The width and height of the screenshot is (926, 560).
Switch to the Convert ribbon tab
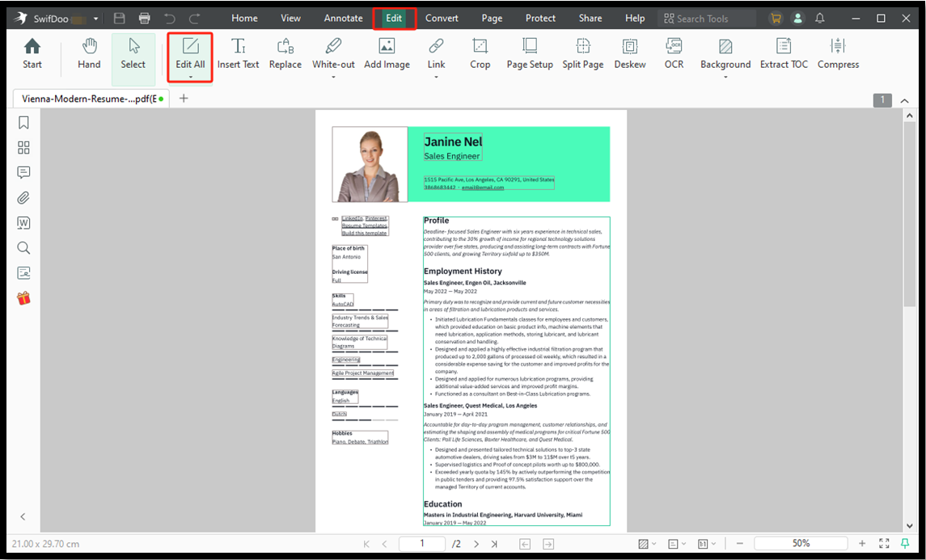coord(442,17)
